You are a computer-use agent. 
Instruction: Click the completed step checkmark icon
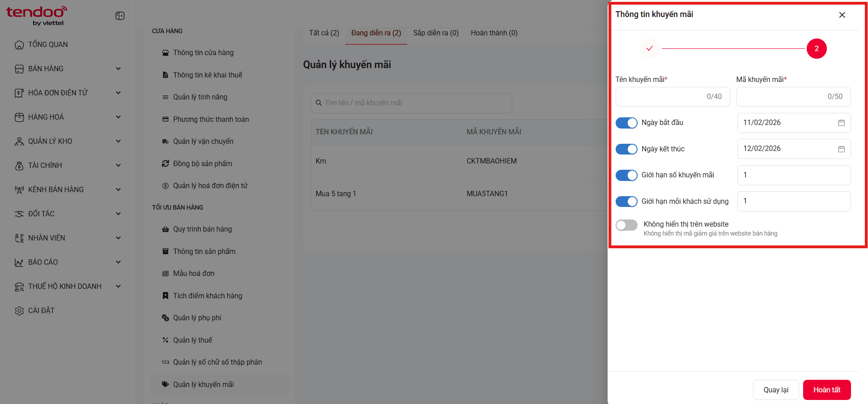(650, 48)
